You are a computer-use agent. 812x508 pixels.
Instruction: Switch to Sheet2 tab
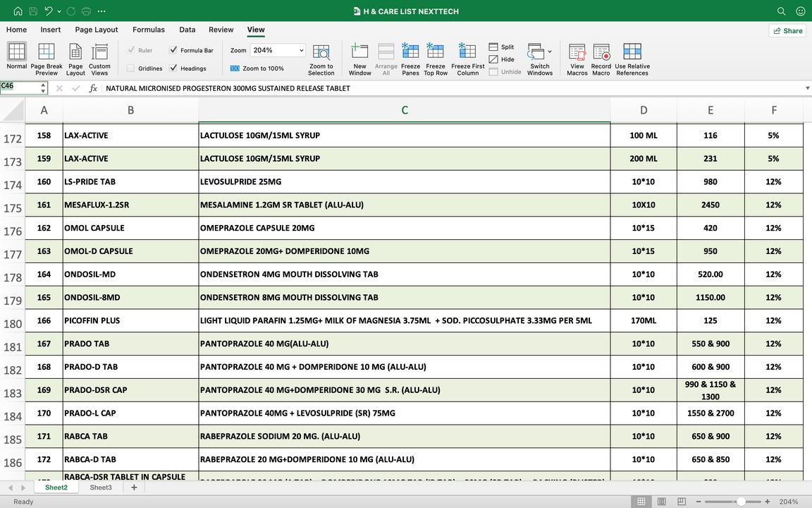point(56,488)
